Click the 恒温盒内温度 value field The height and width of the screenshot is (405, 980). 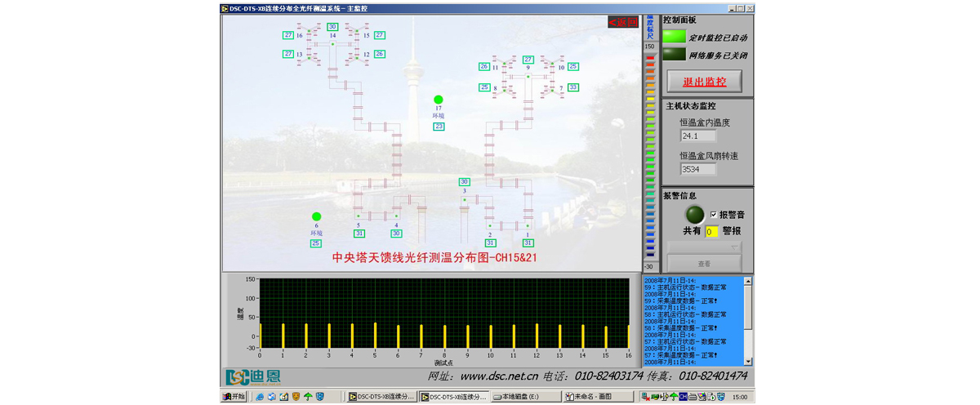[697, 136]
